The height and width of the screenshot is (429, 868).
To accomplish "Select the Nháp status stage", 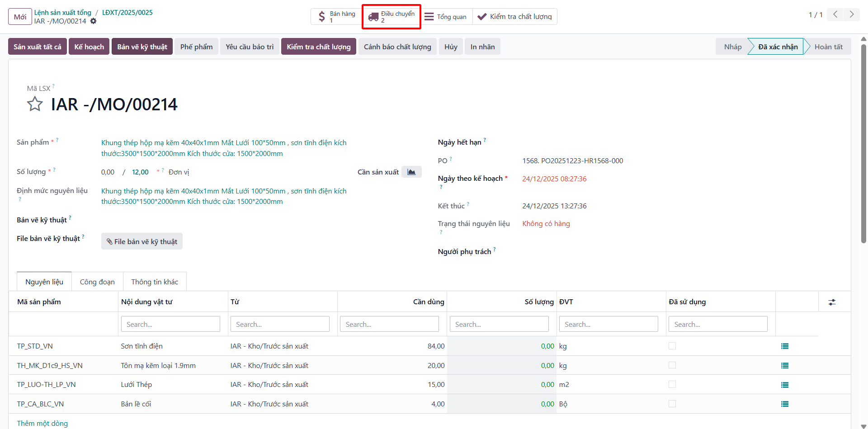I will pos(732,47).
